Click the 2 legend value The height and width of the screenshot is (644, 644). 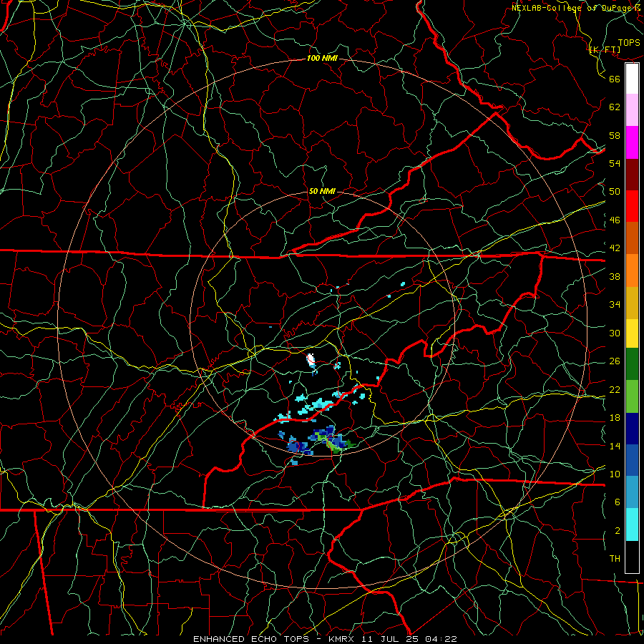(618, 531)
